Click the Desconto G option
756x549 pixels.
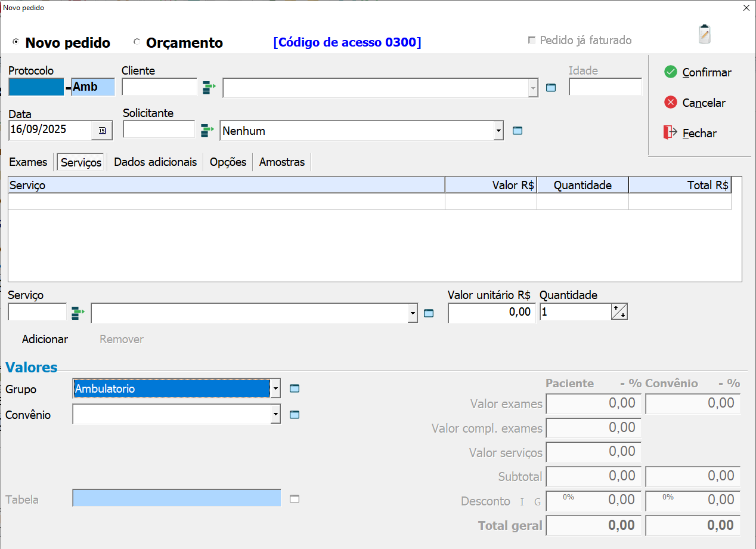click(537, 502)
